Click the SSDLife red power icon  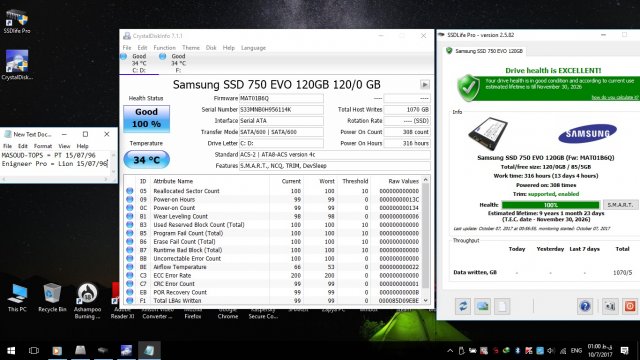coord(630,306)
